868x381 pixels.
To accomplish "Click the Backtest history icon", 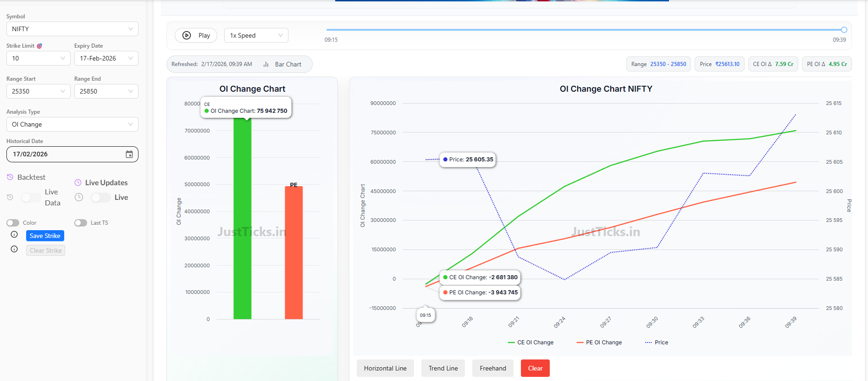I will click(10, 177).
